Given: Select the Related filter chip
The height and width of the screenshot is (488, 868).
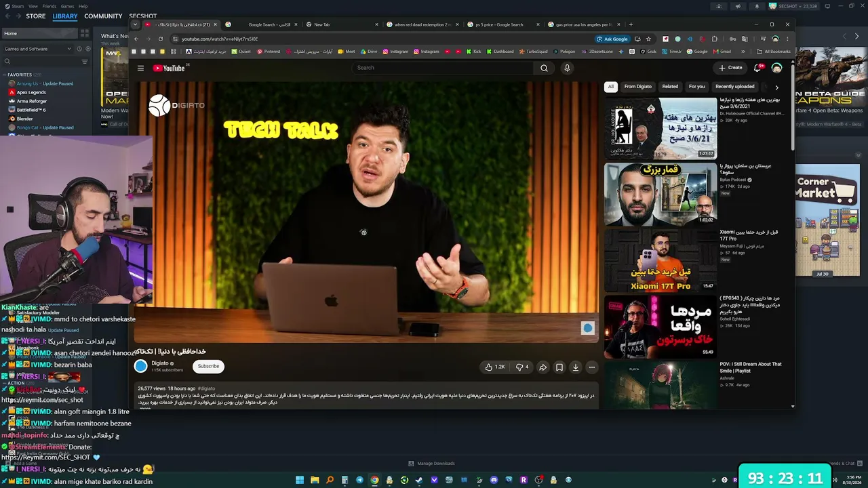Looking at the screenshot, I should [670, 87].
